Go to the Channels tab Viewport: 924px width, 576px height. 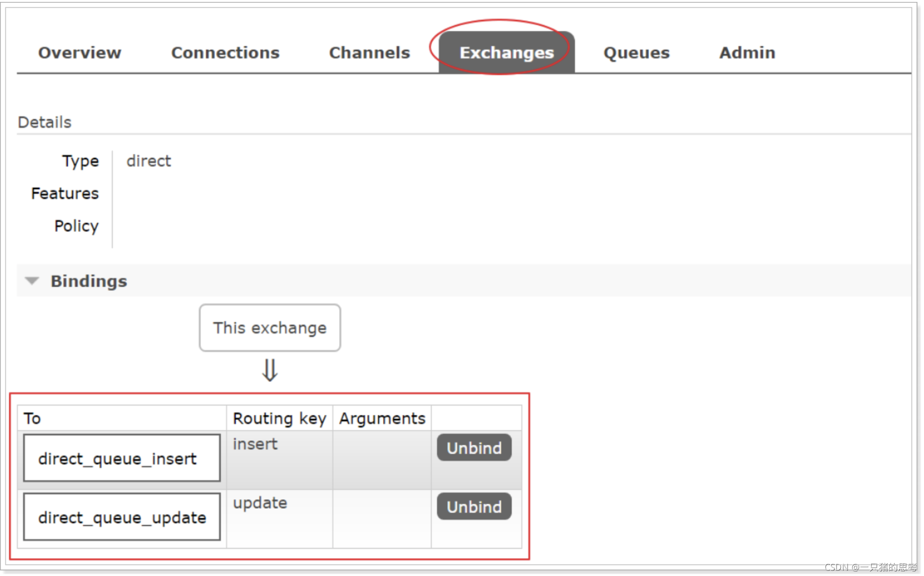369,52
